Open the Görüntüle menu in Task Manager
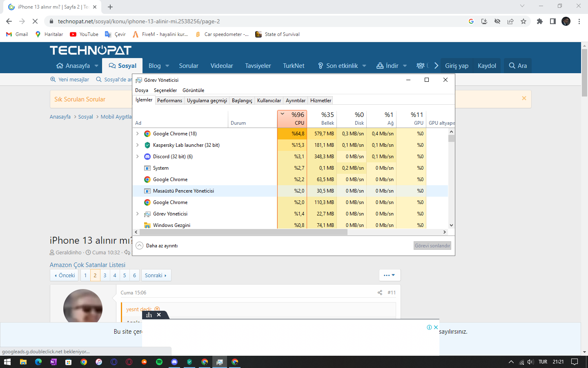588x368 pixels. (x=194, y=90)
